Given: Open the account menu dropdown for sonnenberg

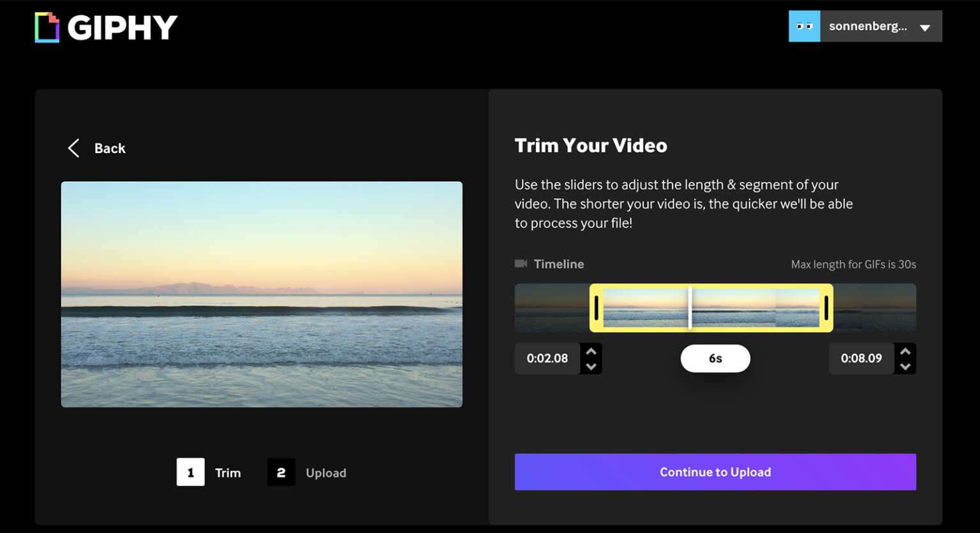Looking at the screenshot, I should tap(923, 27).
